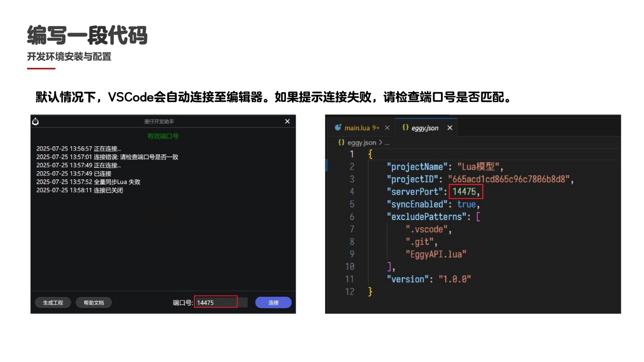The height and width of the screenshot is (362, 644).
Task: Switch to the main.lua tab
Action: 357,128
